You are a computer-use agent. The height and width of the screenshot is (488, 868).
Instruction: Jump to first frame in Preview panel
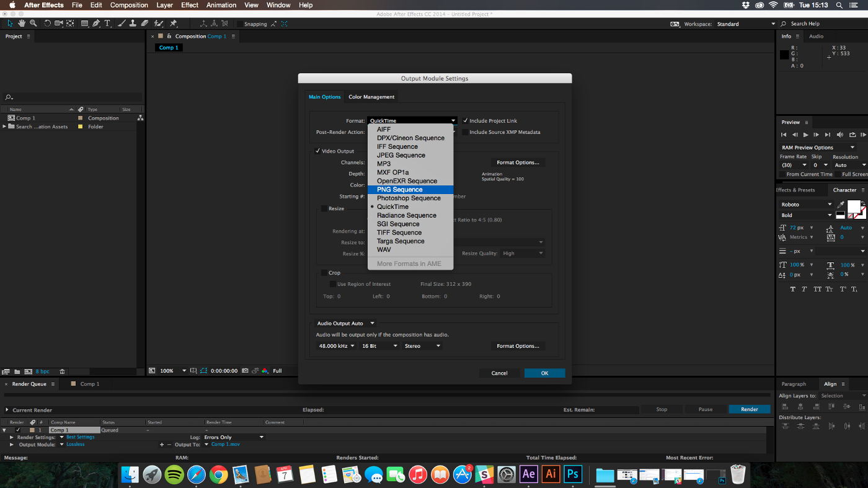click(784, 135)
